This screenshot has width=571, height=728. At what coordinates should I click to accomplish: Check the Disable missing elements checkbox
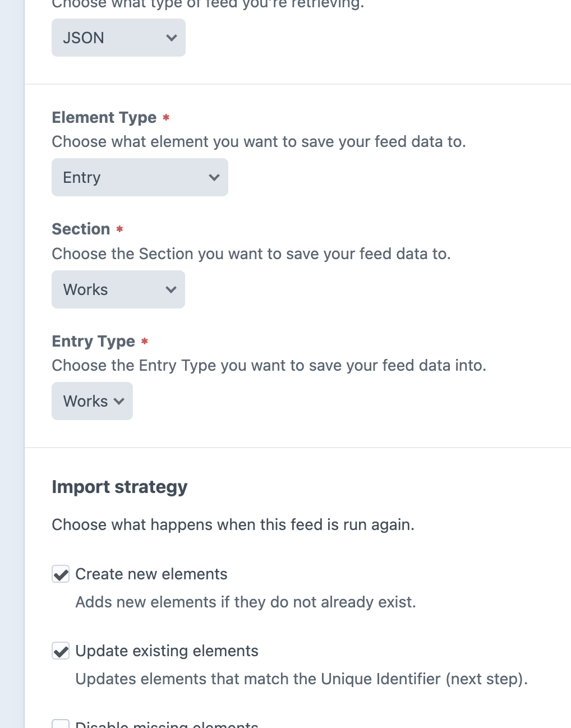pos(61,724)
